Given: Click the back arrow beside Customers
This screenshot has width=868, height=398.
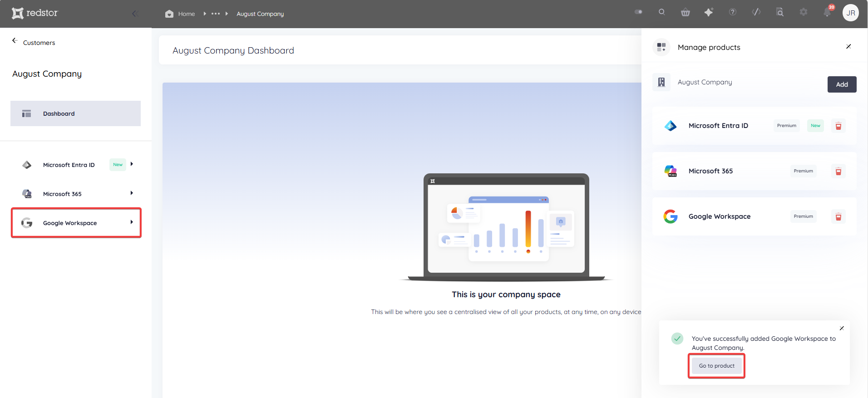Looking at the screenshot, I should pyautogui.click(x=15, y=40).
